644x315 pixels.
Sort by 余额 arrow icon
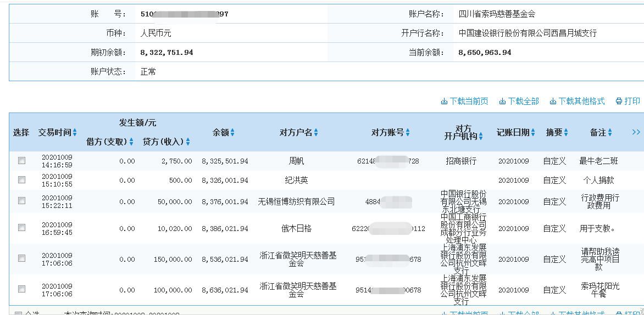pos(232,132)
